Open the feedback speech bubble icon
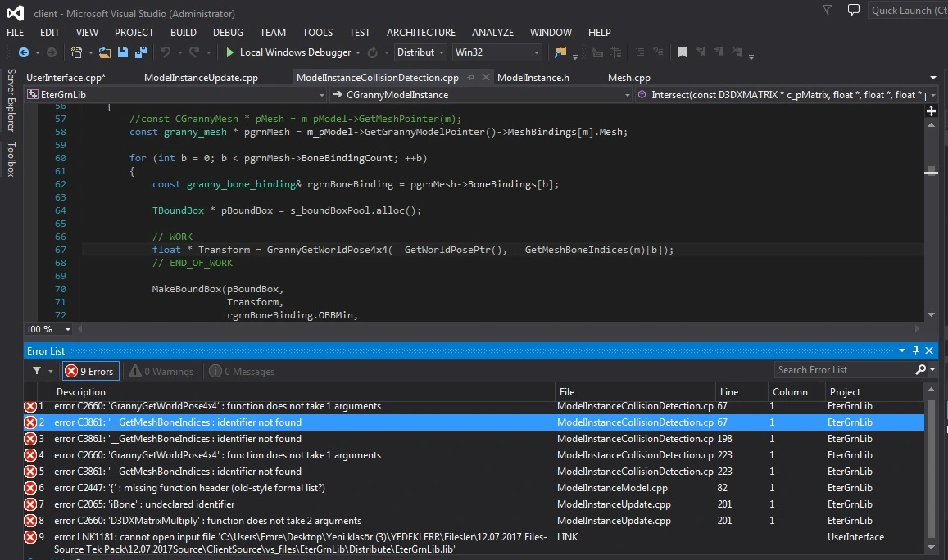948x560 pixels. [853, 10]
